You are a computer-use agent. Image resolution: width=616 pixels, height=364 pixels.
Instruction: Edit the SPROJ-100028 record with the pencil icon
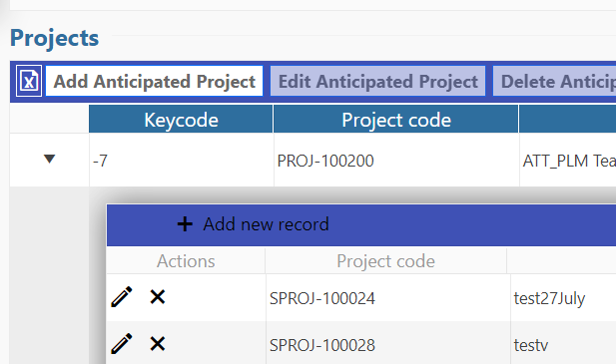tap(122, 344)
